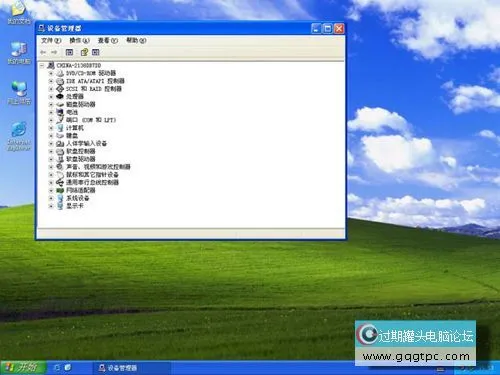Minimize the 设备管理器 window

tap(316, 29)
